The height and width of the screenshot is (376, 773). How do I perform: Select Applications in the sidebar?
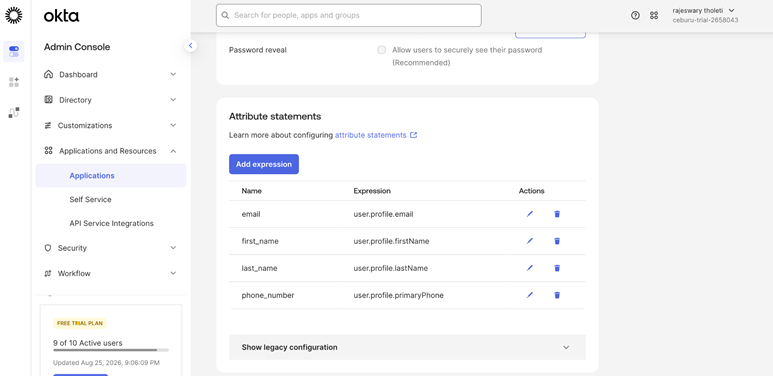tap(111, 175)
